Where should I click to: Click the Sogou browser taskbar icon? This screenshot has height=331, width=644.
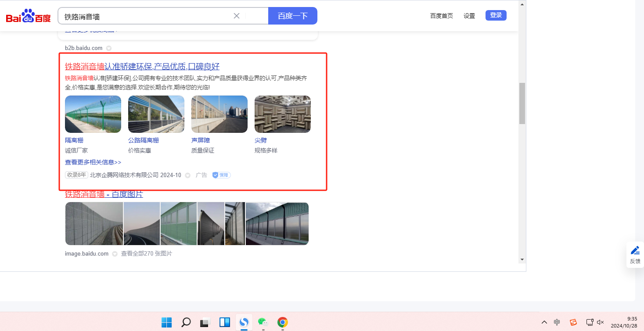[x=244, y=323]
